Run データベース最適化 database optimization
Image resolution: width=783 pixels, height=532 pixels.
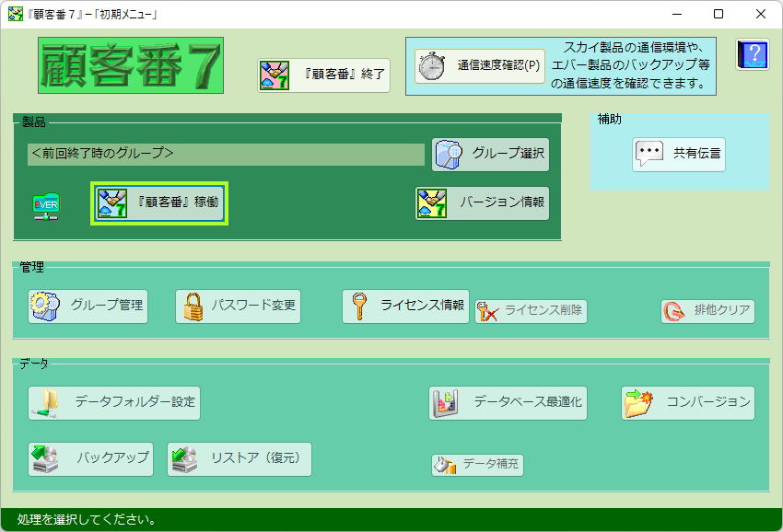tap(508, 403)
